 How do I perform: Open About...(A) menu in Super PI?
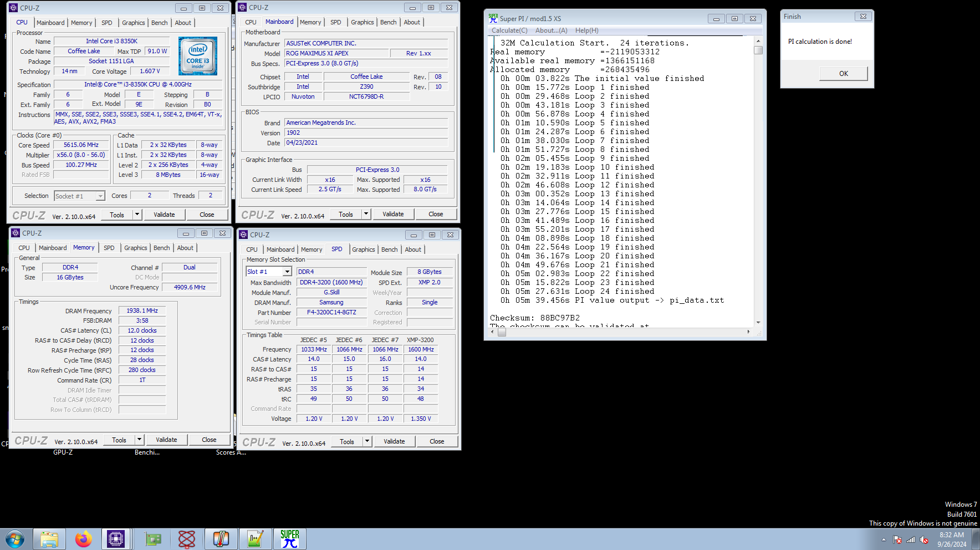coord(551,30)
